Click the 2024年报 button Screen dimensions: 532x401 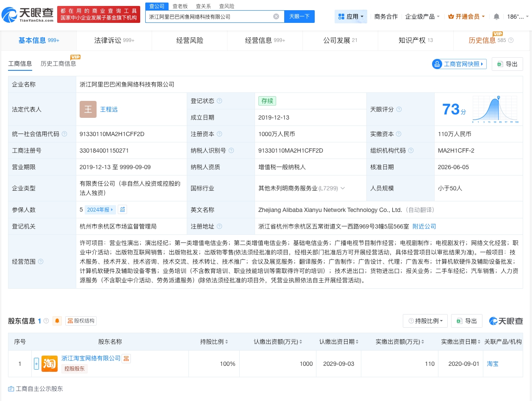[100, 209]
